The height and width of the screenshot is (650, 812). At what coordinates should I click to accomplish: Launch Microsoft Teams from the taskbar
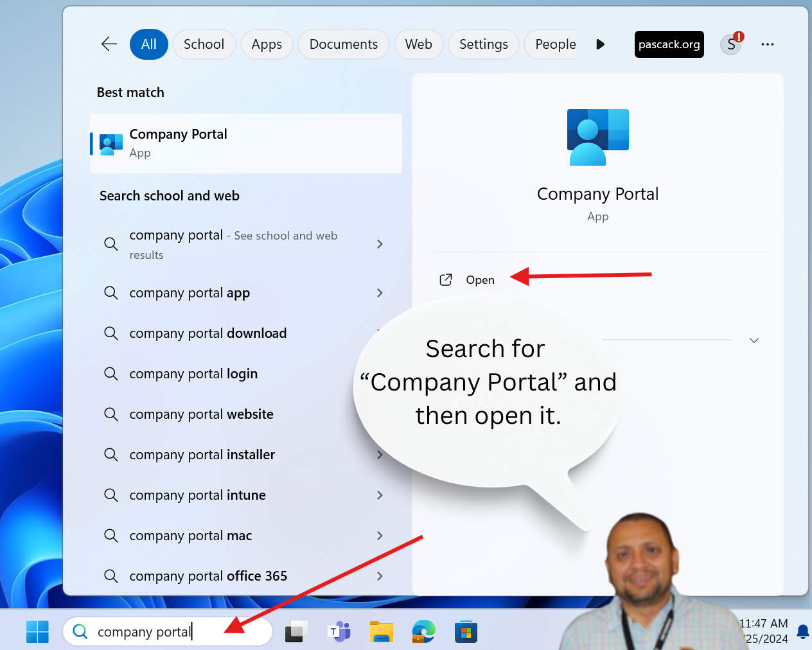click(x=339, y=631)
